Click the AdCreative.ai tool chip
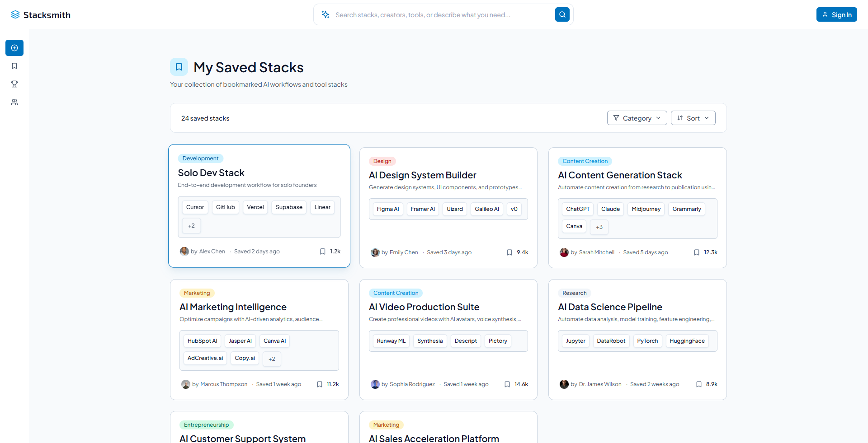The image size is (868, 443). click(205, 358)
